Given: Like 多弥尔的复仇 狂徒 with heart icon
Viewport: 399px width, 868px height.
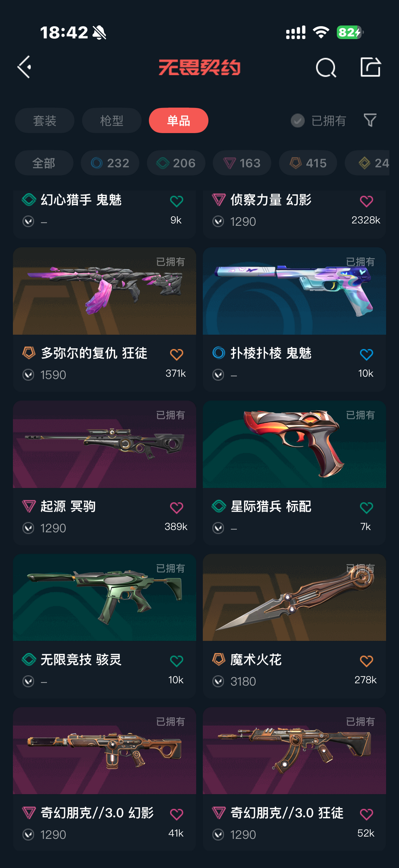Looking at the screenshot, I should tap(177, 355).
